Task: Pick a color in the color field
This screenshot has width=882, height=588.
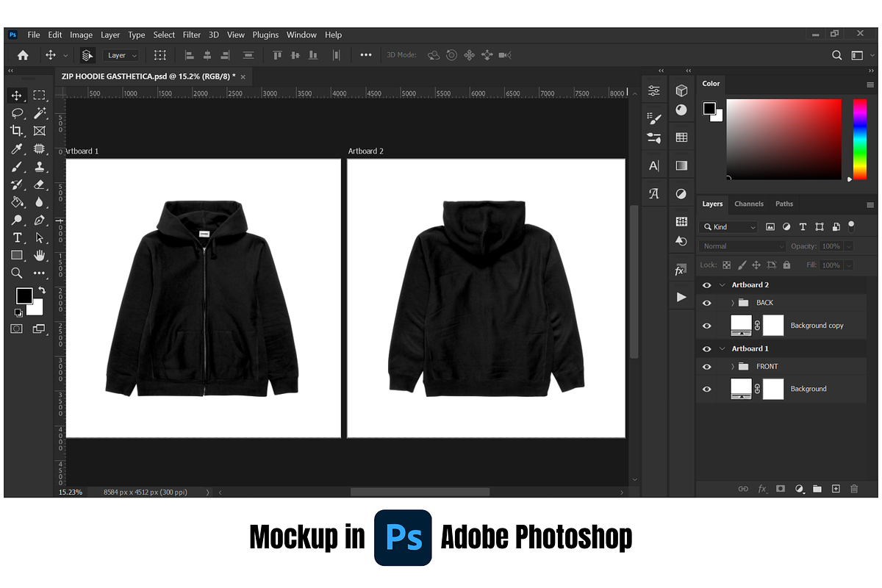Action: point(784,140)
